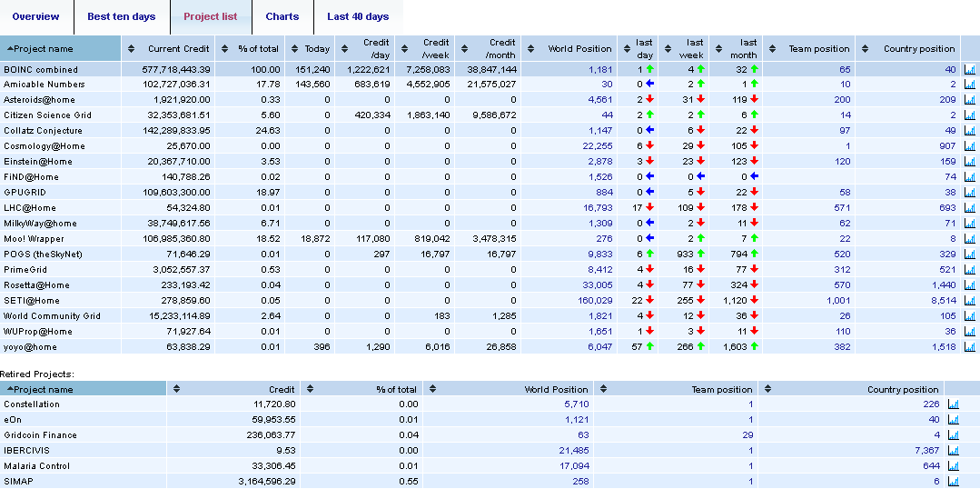980x489 pixels.
Task: Open Cosmology@Home country position 907 link
Action: 947,145
